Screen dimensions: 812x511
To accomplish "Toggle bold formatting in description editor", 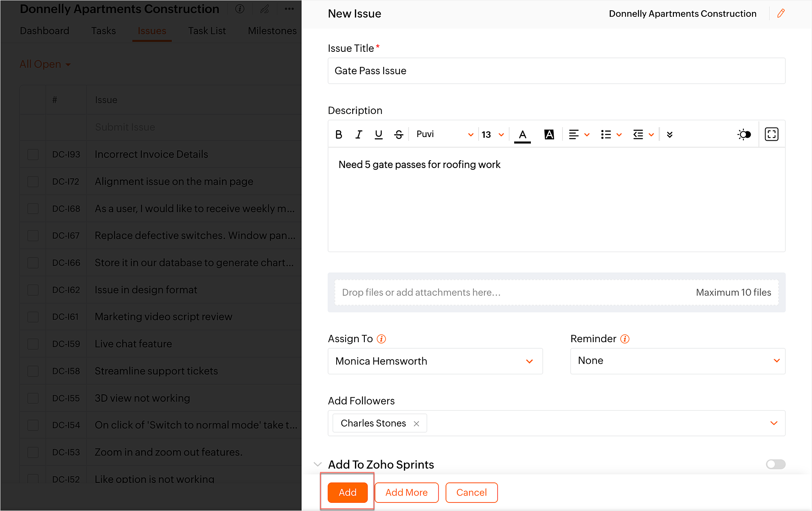I will point(338,135).
